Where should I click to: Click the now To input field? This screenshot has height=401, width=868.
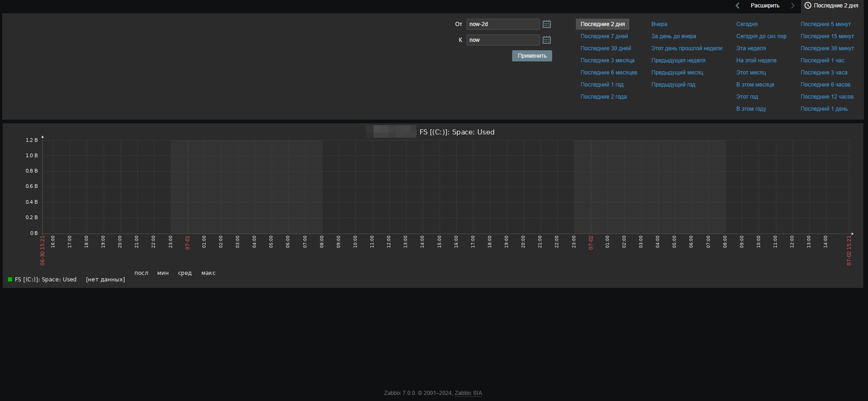point(503,40)
